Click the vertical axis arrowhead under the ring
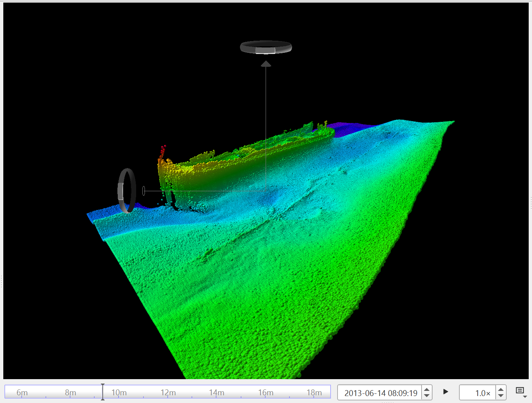This screenshot has height=403, width=532. (x=266, y=64)
